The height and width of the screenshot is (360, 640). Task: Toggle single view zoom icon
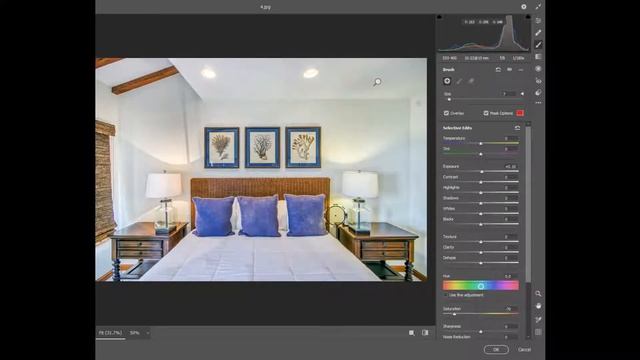tap(412, 333)
